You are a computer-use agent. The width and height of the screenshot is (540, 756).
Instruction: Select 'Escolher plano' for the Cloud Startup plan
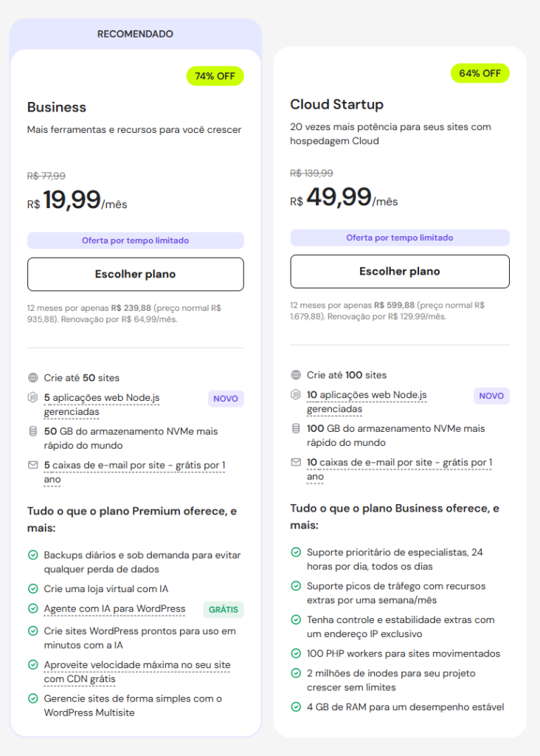(399, 271)
